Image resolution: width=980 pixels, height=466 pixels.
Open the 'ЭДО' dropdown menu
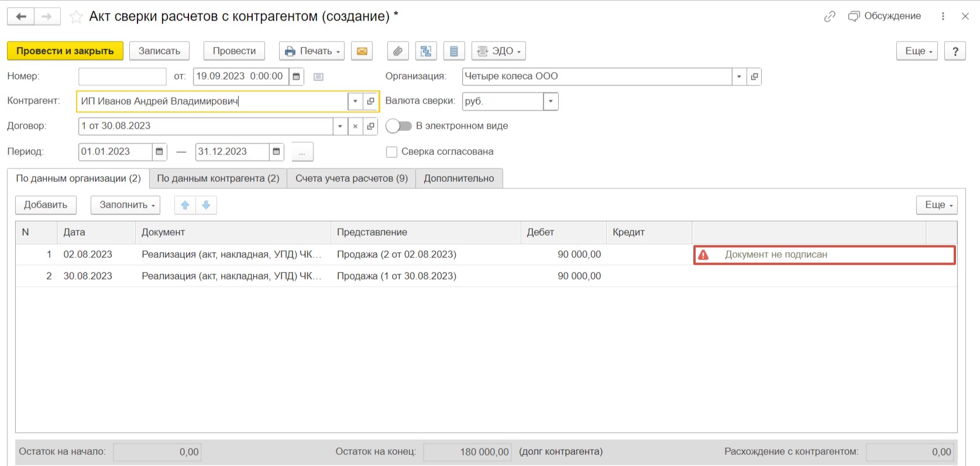click(x=498, y=51)
